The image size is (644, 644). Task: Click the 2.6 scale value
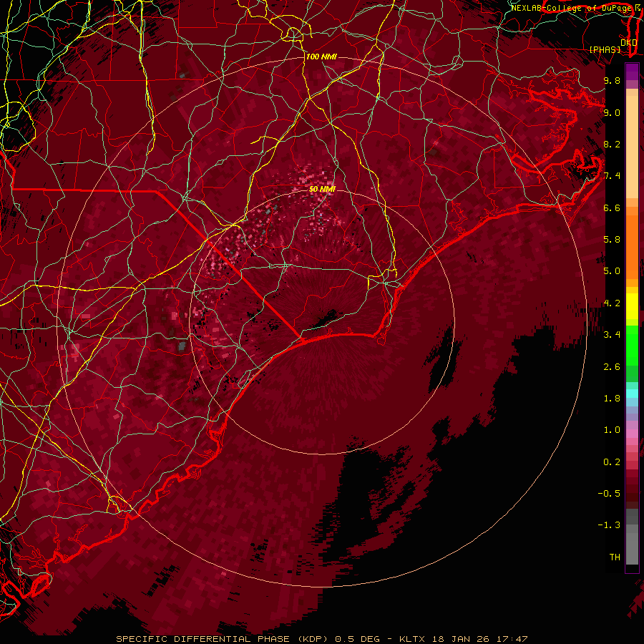(612, 367)
